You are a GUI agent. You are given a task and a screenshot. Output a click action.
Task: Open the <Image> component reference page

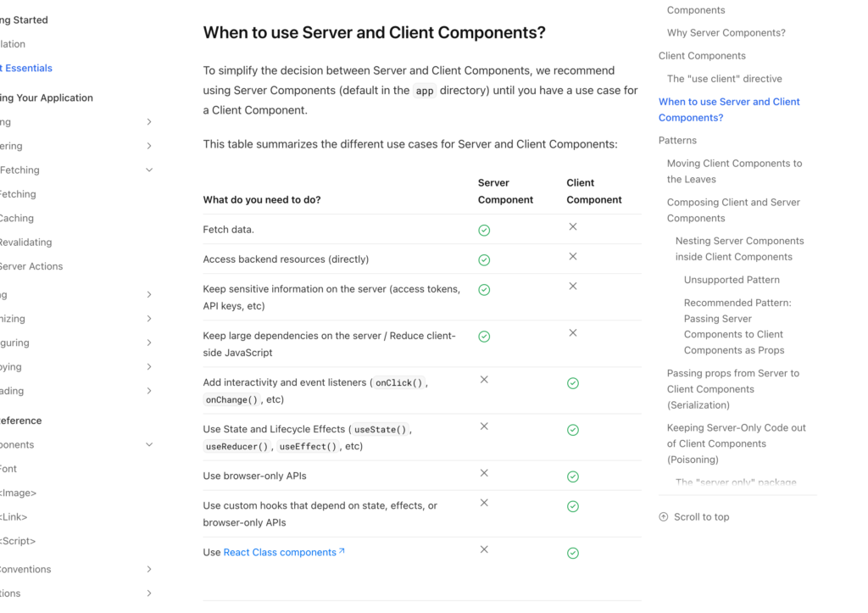point(18,493)
